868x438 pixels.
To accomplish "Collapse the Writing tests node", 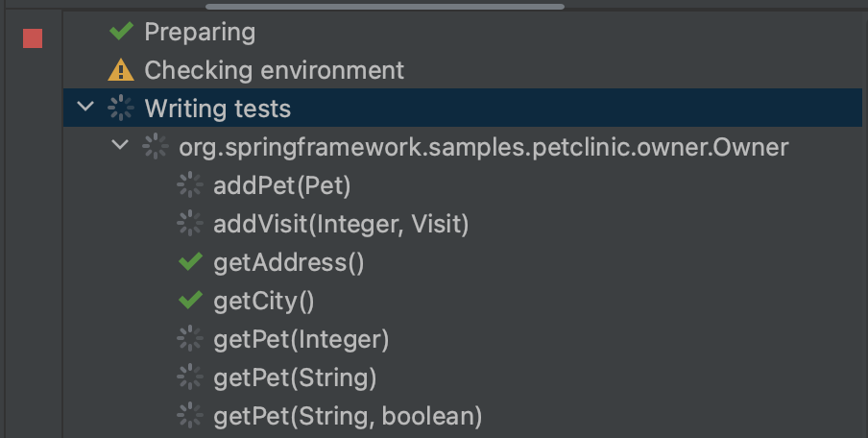I will click(86, 108).
